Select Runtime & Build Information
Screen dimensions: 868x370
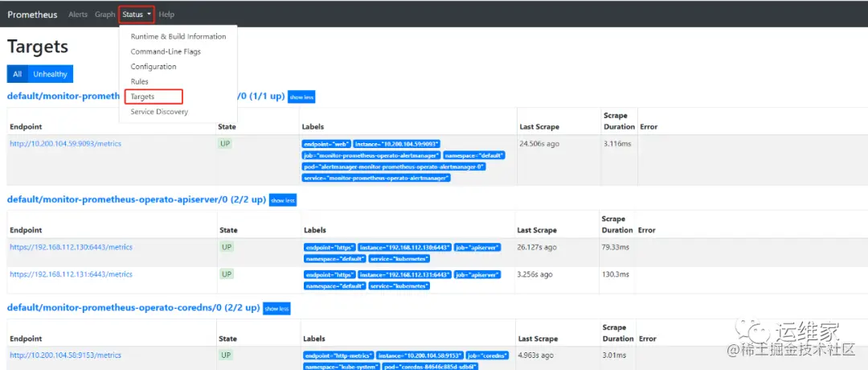point(178,36)
